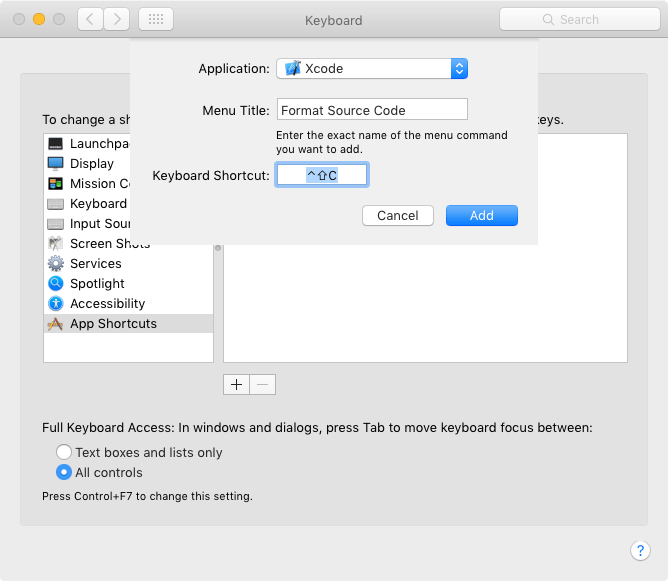Click the Input Sources icon

pyautogui.click(x=55, y=224)
